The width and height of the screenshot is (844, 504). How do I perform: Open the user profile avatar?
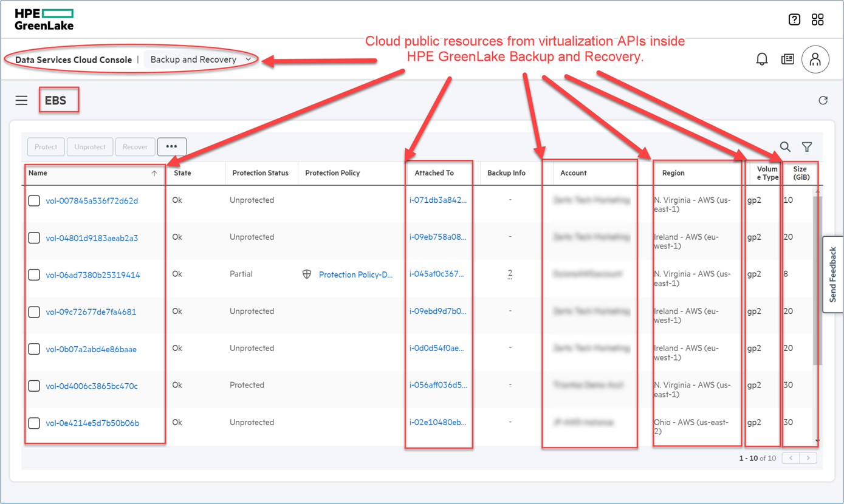[x=815, y=60]
